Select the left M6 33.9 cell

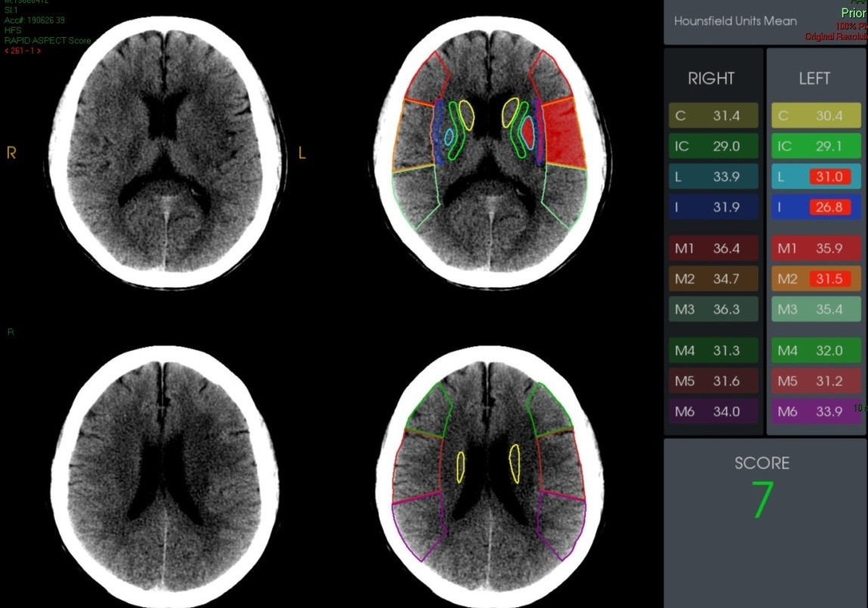pyautogui.click(x=816, y=412)
